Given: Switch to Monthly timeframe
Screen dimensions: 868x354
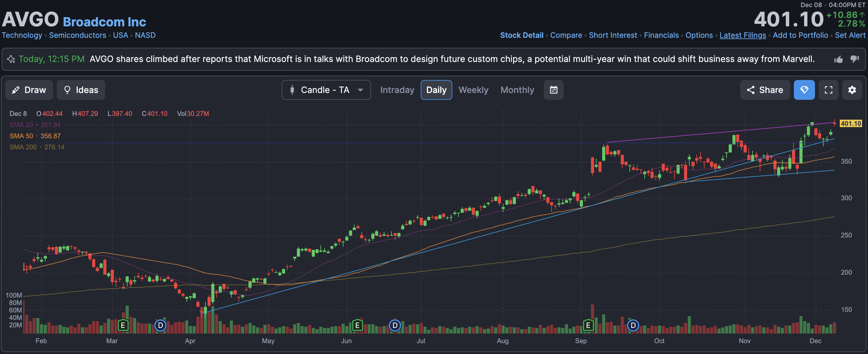Looking at the screenshot, I should [x=517, y=90].
